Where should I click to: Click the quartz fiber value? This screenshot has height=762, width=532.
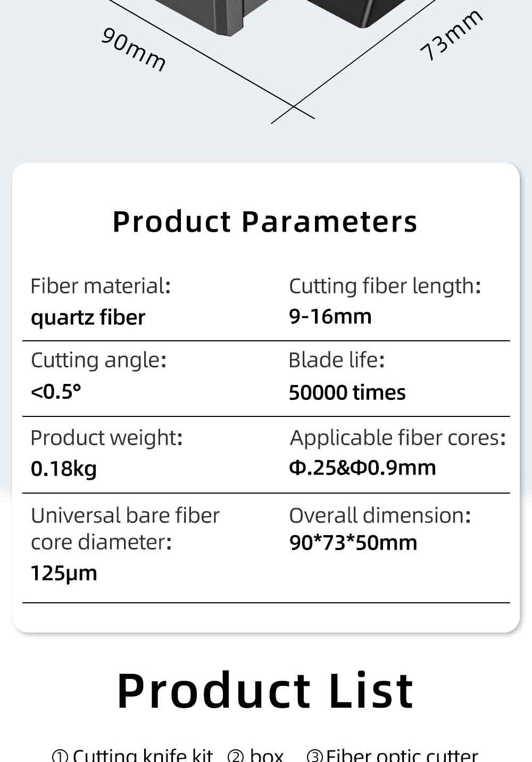click(x=88, y=317)
